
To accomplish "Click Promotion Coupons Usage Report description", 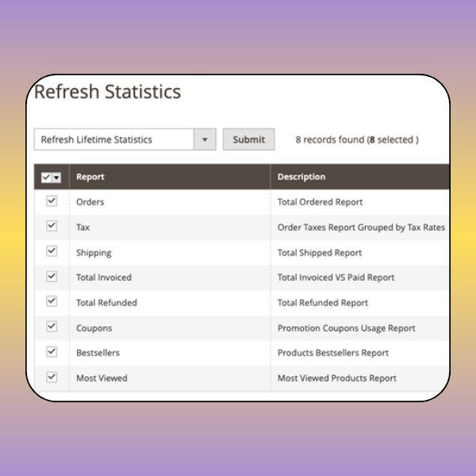I will point(346,328).
